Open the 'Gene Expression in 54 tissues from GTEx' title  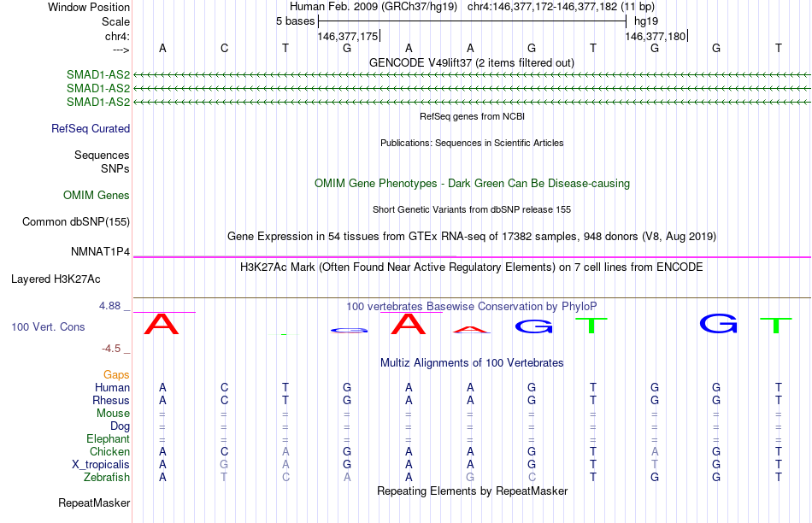coord(472,236)
